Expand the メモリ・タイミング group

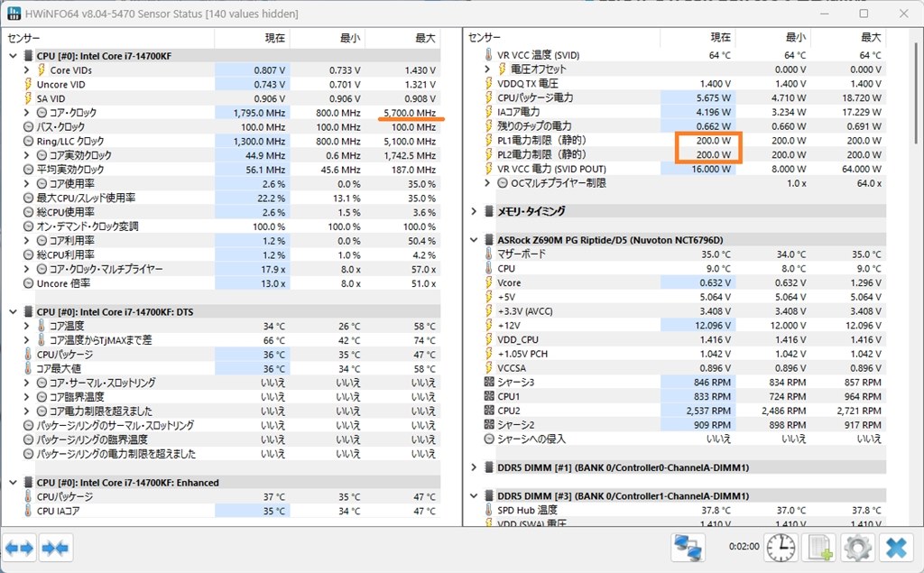point(474,211)
